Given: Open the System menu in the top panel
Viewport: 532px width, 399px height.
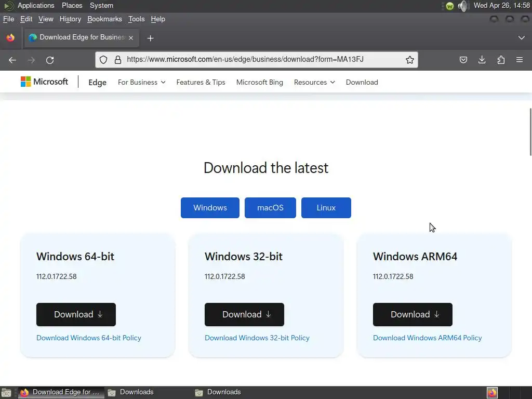Looking at the screenshot, I should [x=101, y=5].
